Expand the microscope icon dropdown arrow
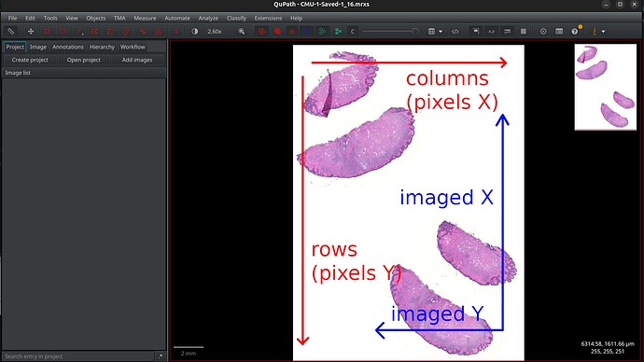The width and height of the screenshot is (644, 362). [x=603, y=31]
